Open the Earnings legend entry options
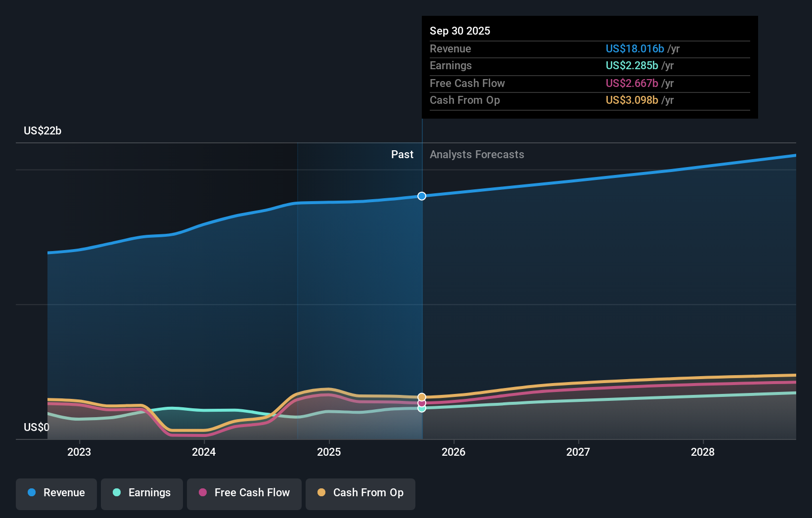This screenshot has height=518, width=812. click(x=142, y=493)
